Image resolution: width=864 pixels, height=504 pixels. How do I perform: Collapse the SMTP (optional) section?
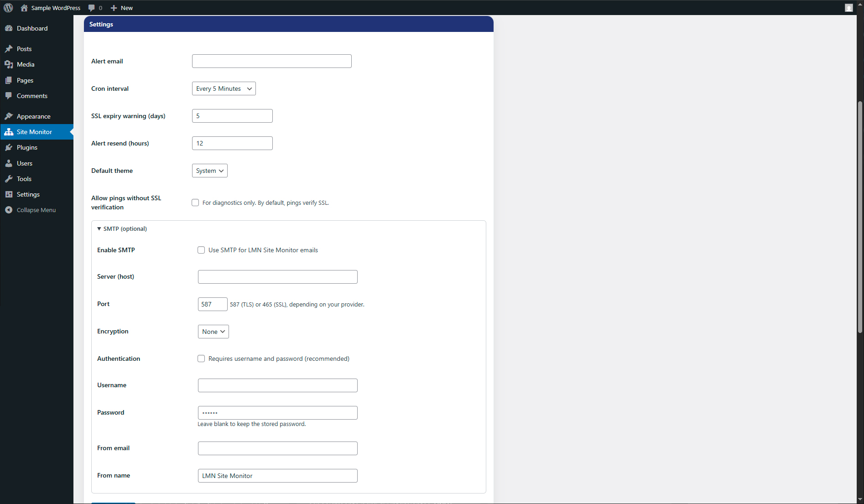coord(122,229)
